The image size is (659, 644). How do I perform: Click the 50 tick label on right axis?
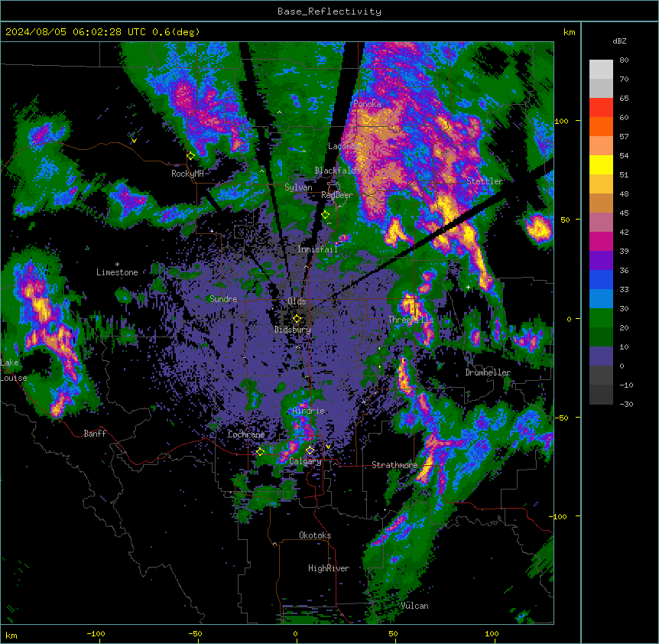(565, 220)
